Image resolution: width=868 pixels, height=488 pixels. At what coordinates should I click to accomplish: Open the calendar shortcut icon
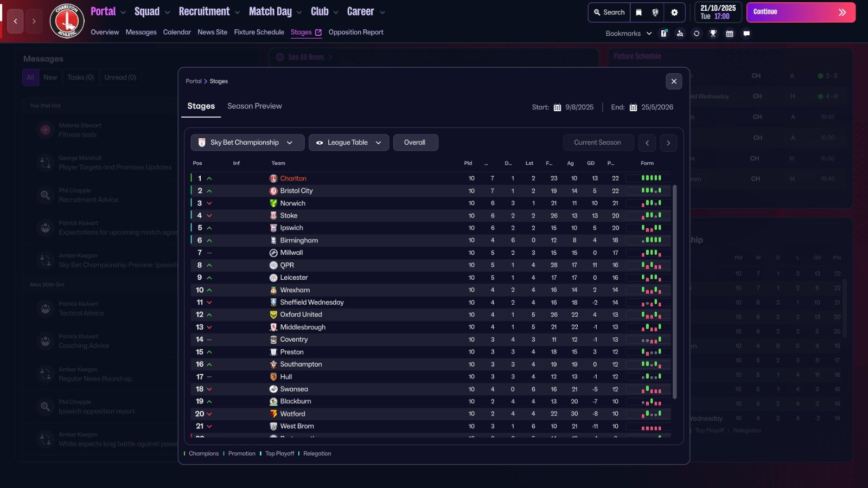730,34
